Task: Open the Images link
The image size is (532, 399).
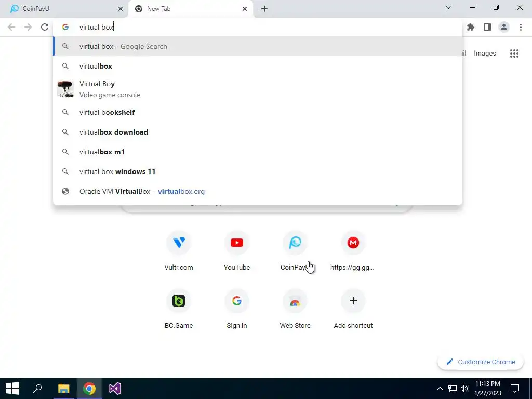Action: pos(485,54)
